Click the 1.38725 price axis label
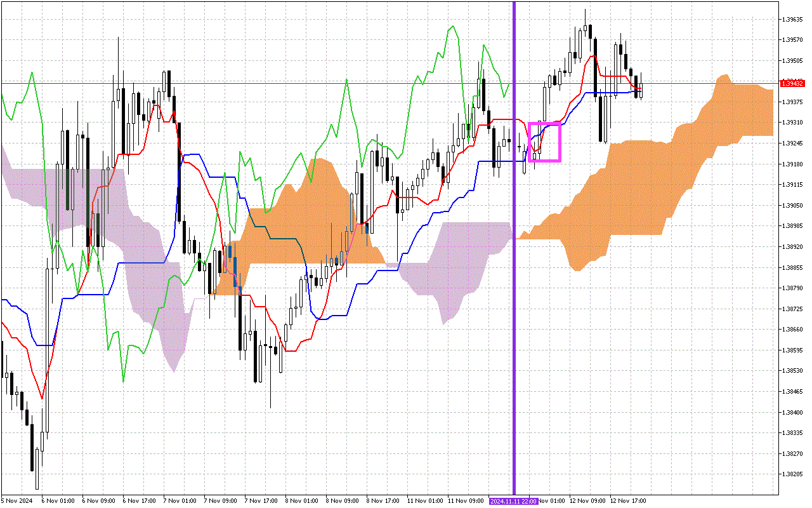This screenshot has width=812, height=508. (792, 309)
